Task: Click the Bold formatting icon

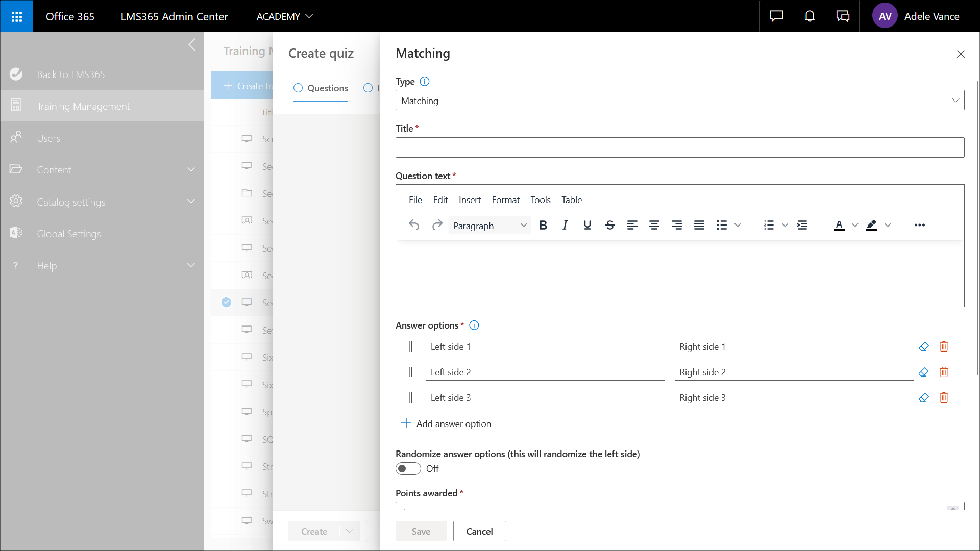Action: pyautogui.click(x=543, y=225)
